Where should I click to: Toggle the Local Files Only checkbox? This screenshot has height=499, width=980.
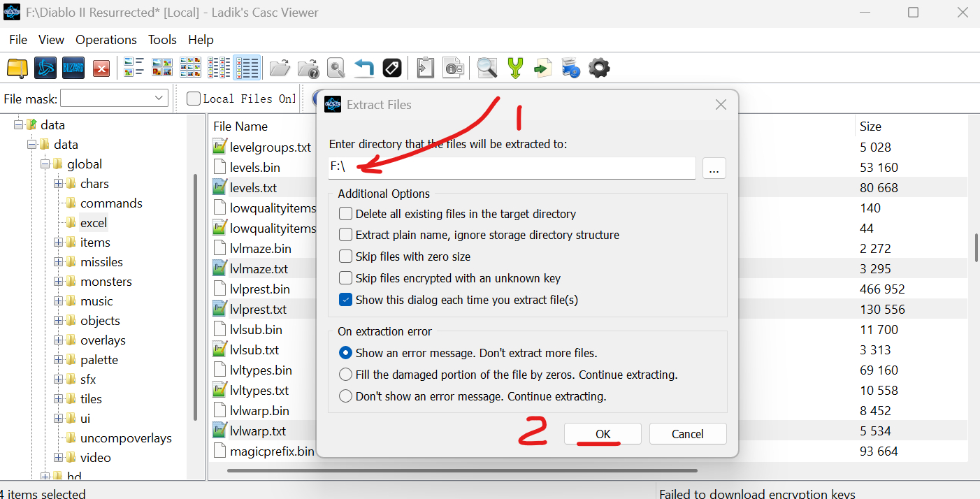(x=194, y=99)
